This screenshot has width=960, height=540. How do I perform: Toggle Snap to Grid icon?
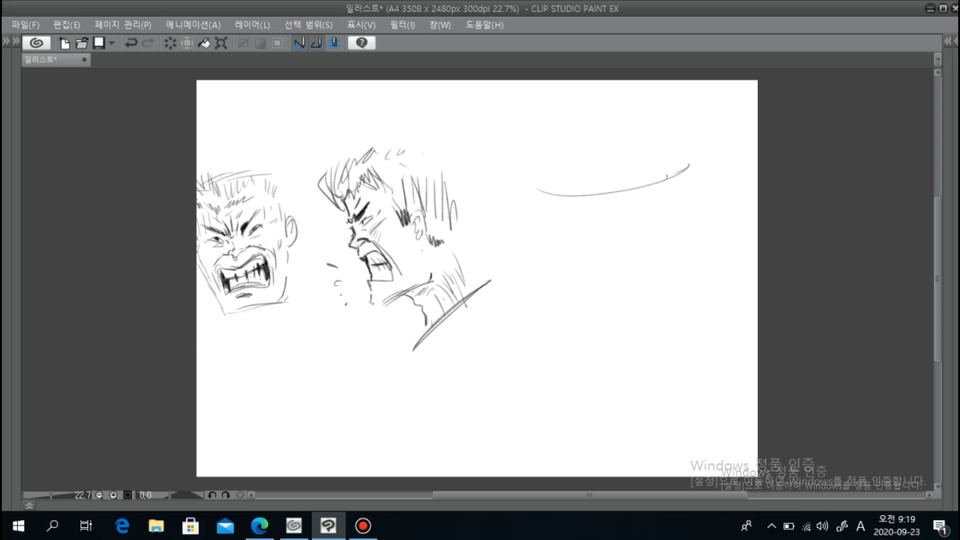pyautogui.click(x=334, y=43)
